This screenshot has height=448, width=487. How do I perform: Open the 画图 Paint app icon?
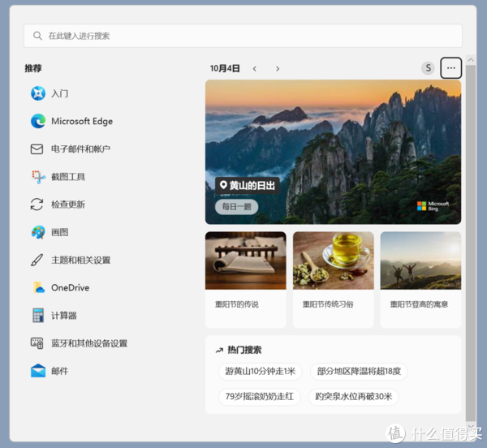point(38,232)
